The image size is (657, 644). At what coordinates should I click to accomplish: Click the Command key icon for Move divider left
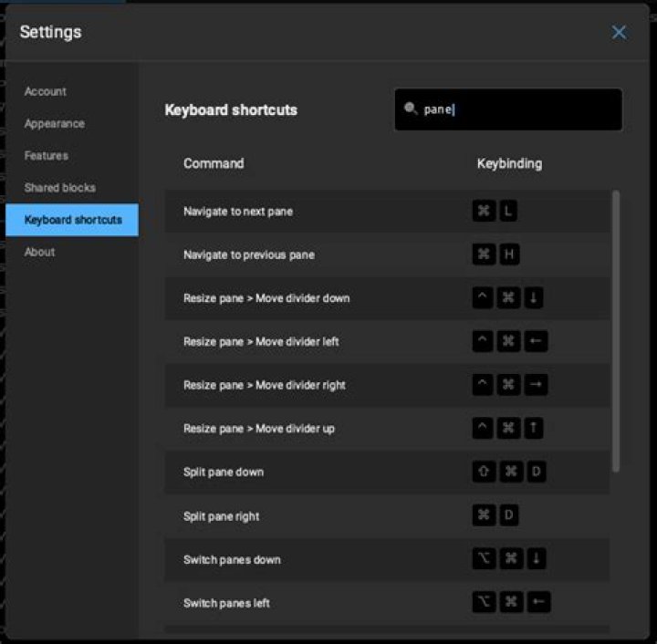[x=508, y=341]
